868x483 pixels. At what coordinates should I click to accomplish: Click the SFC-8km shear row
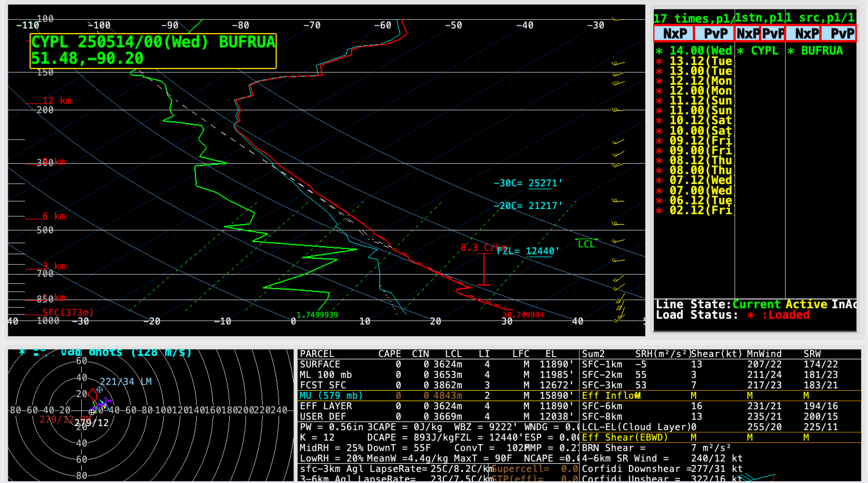(720, 417)
